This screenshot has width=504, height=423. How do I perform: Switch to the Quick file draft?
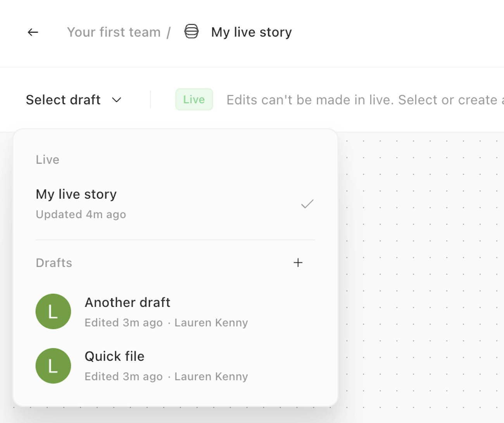[x=114, y=356]
